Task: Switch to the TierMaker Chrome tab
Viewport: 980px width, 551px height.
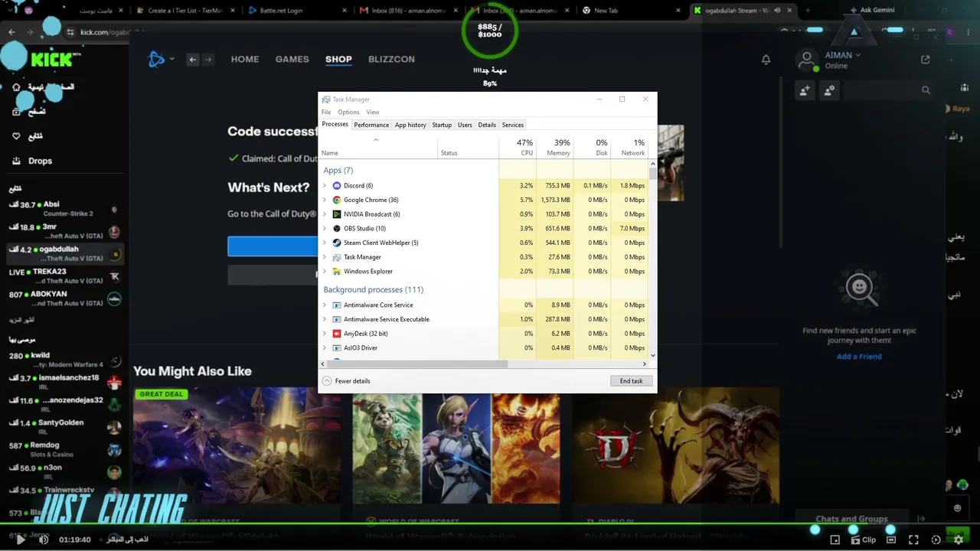Action: tap(184, 11)
